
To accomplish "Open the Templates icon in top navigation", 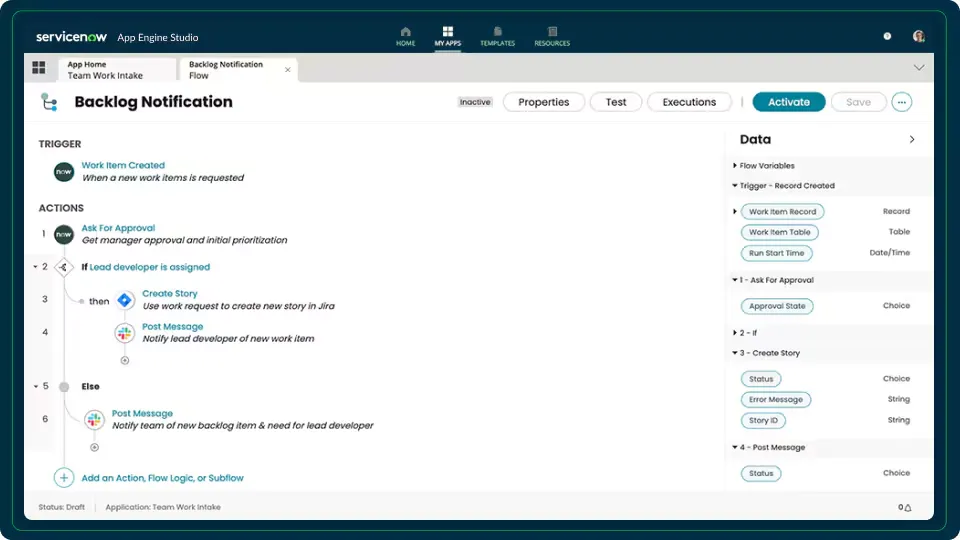I will (x=497, y=33).
